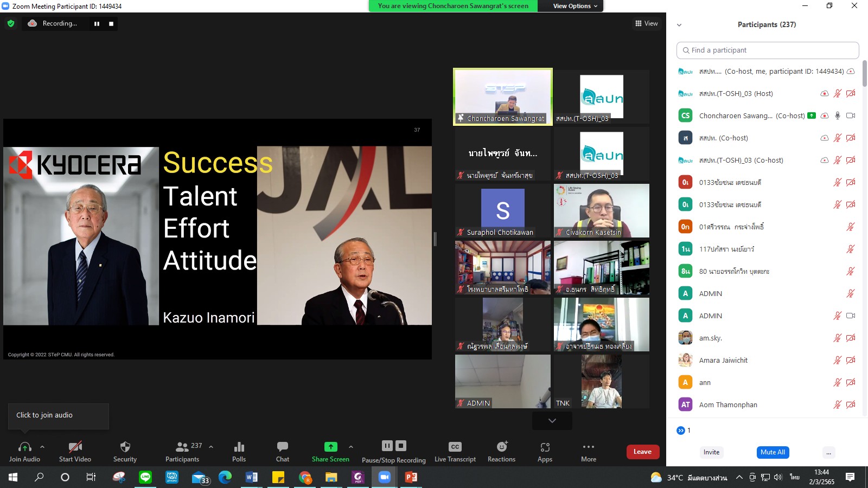This screenshot has width=868, height=488.
Task: Open the Security shield menu
Action: (x=125, y=447)
